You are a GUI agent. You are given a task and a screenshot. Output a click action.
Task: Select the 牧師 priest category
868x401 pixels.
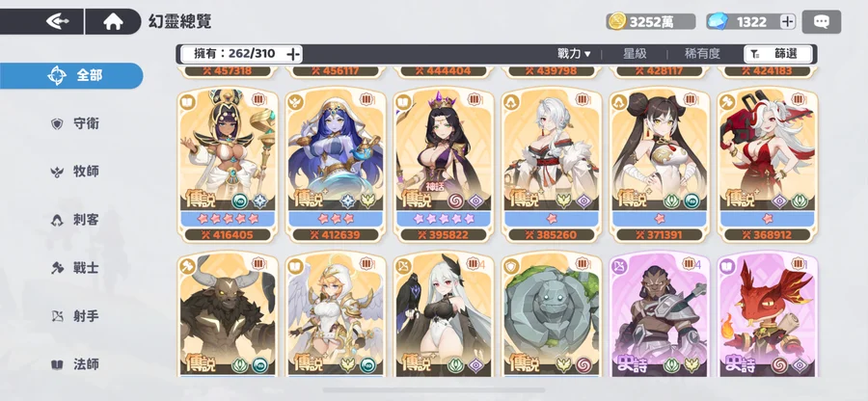[74, 172]
